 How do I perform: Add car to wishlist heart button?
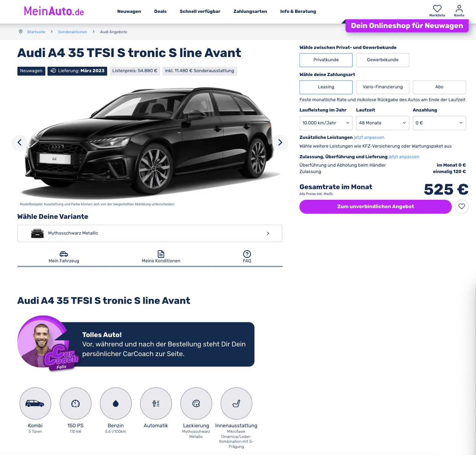(462, 207)
